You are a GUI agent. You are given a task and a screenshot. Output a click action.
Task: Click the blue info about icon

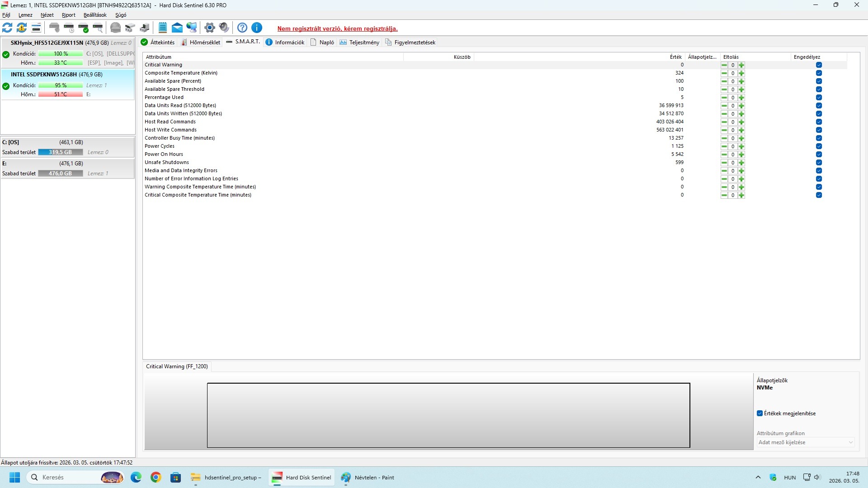click(257, 28)
